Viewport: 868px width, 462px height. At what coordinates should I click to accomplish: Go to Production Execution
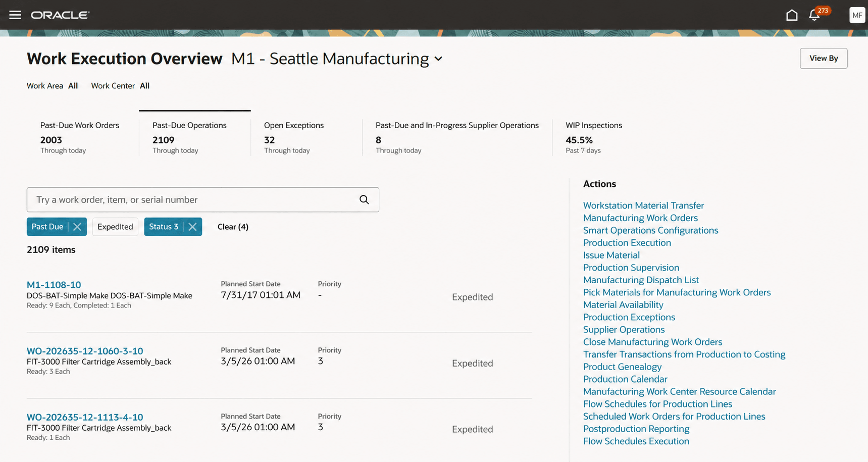pyautogui.click(x=627, y=242)
